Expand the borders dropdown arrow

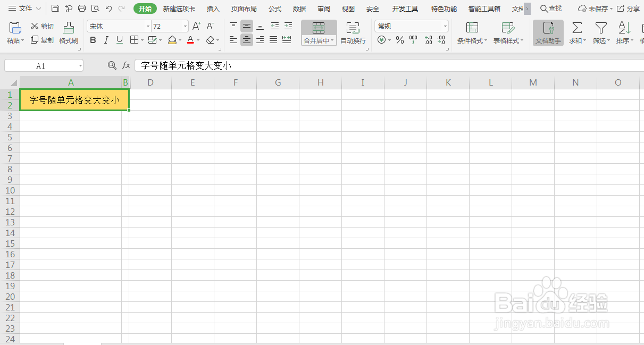[x=142, y=40]
